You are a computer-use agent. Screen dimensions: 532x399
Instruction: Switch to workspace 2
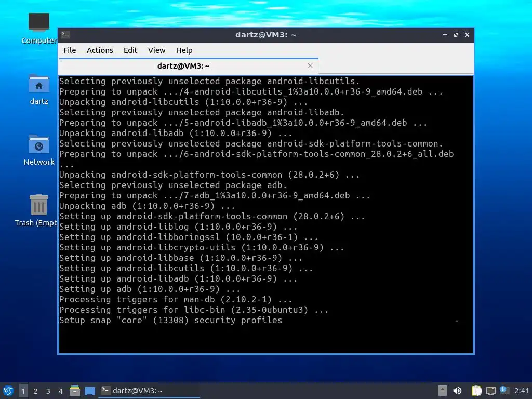[x=36, y=391]
